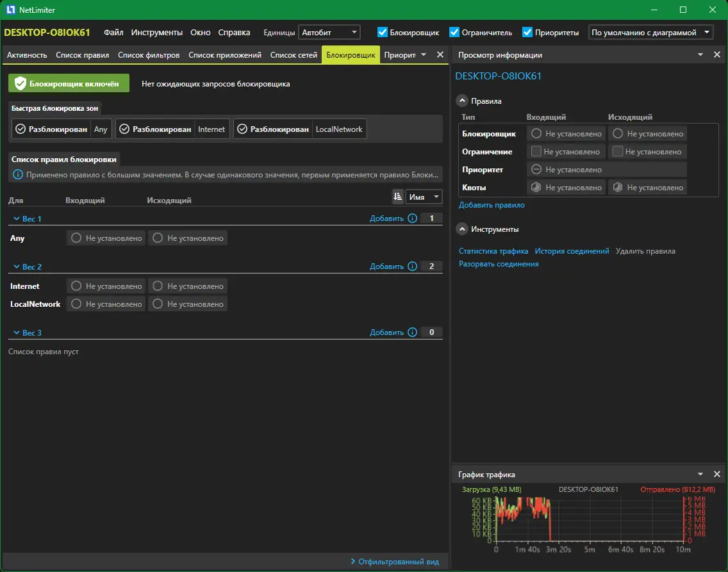
Task: Uncheck the Ограничитель checkbox
Action: coord(454,32)
